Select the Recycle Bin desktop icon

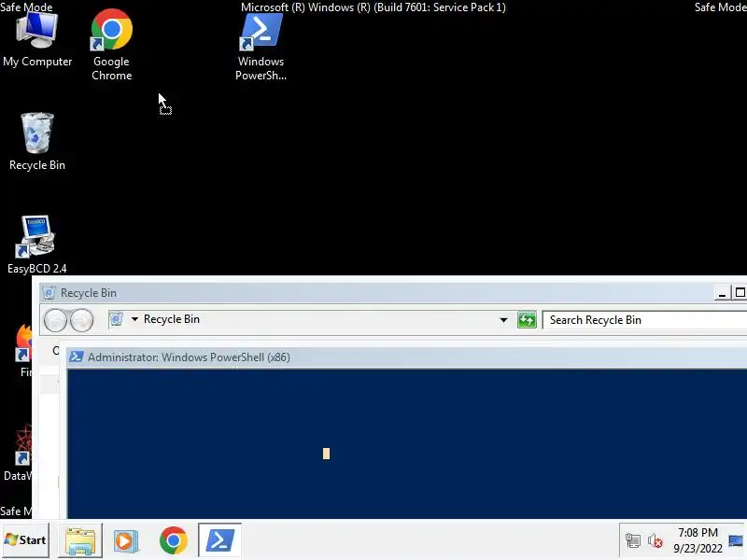click(37, 142)
